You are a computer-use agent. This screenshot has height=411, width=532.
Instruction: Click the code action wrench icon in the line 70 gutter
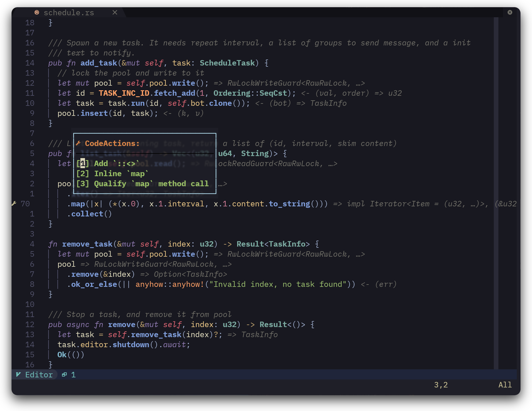pyautogui.click(x=14, y=203)
